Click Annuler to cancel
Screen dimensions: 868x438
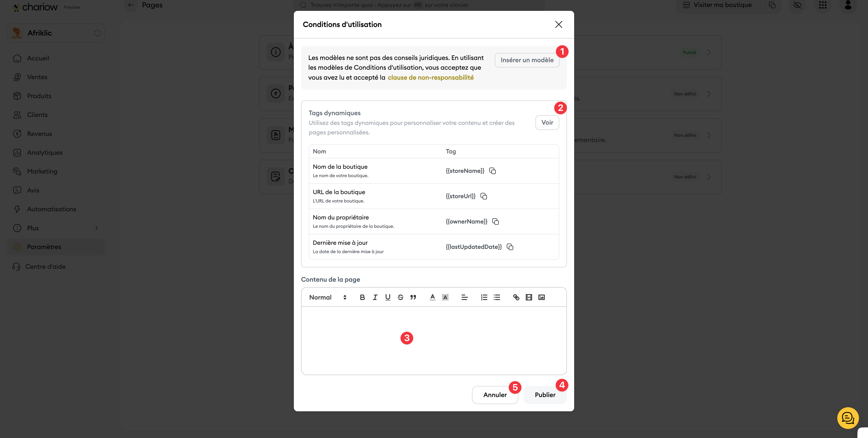click(x=495, y=395)
